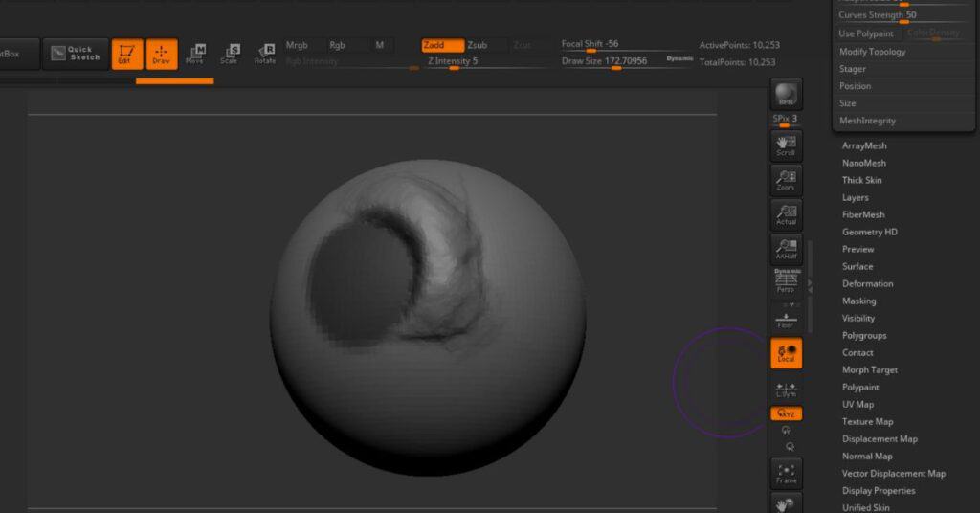This screenshot has height=513, width=980.
Task: Expand the Deformation subpalette
Action: [x=867, y=283]
